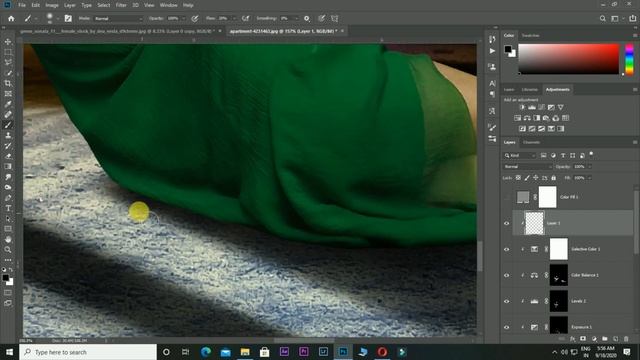Hide the Color Balance 1 layer

tap(507, 275)
